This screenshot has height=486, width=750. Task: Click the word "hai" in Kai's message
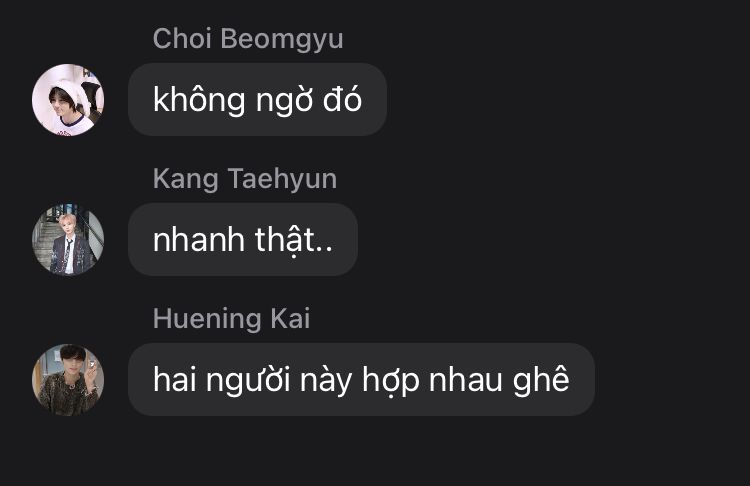coord(174,379)
